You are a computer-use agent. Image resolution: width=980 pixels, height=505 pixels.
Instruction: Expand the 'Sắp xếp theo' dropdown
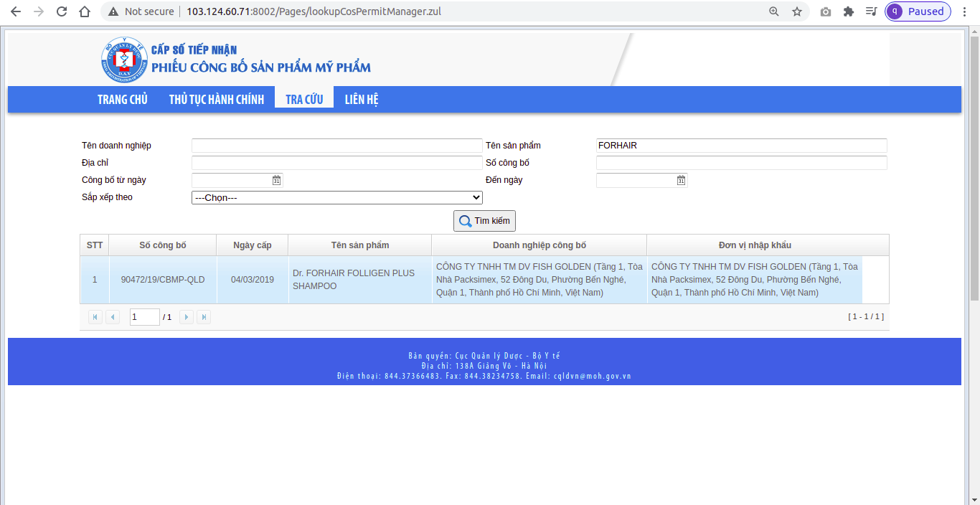(x=336, y=197)
